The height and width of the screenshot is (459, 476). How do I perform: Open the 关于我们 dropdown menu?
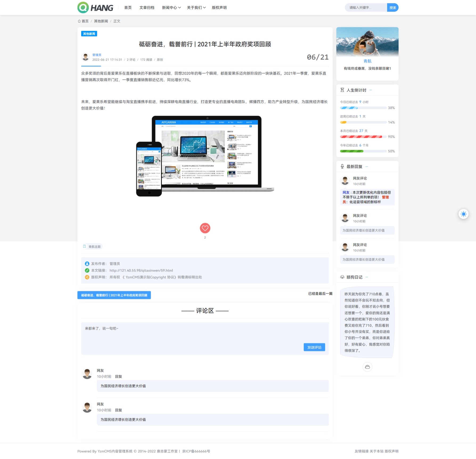tap(196, 7)
